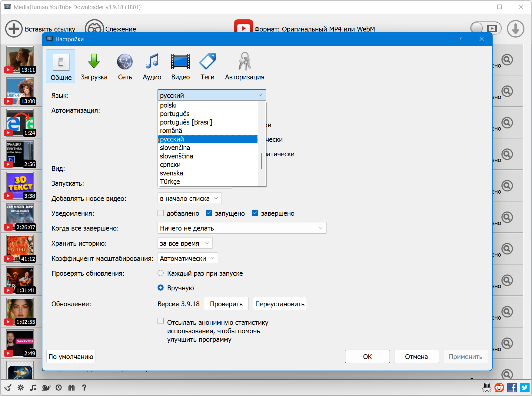Click the Reddit icon at bottom

[x=499, y=388]
